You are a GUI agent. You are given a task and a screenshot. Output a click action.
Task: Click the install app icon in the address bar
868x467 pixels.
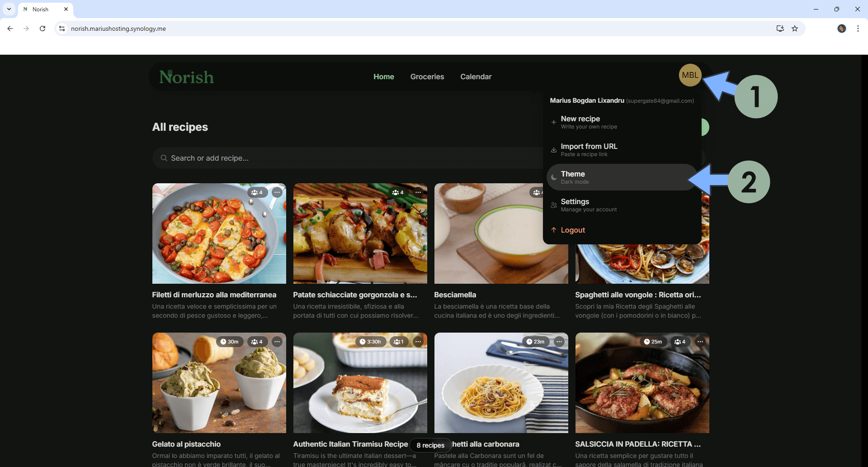(x=780, y=29)
